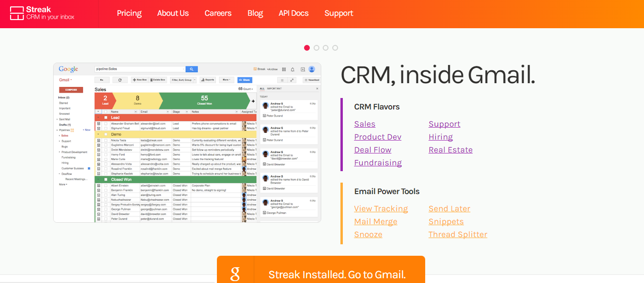
Task: Open the Product Dev link
Action: [378, 137]
